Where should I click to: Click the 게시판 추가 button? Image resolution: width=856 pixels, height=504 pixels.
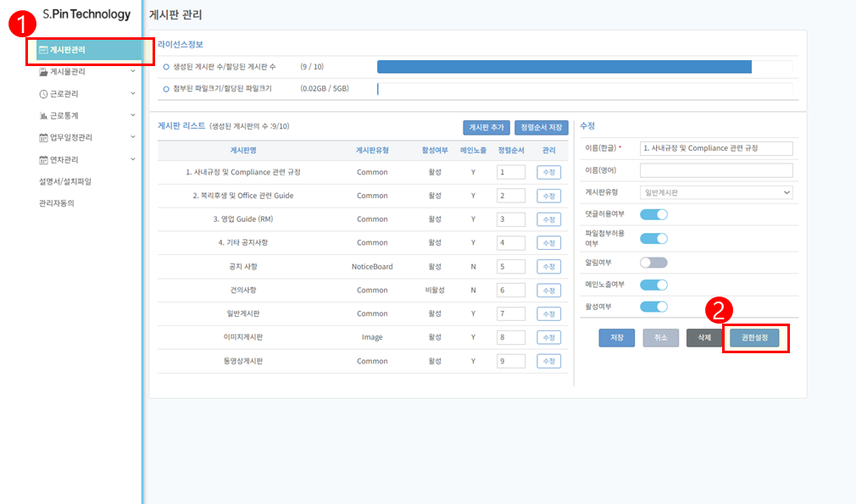pos(486,127)
